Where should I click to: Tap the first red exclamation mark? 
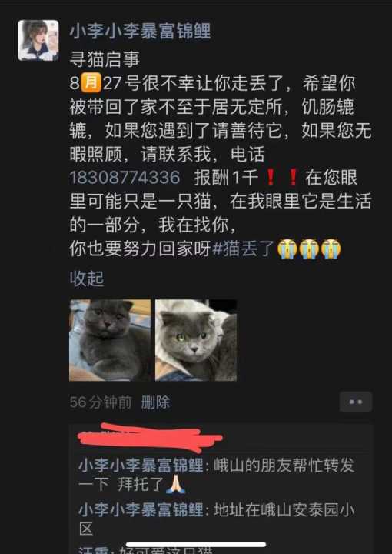click(x=271, y=178)
